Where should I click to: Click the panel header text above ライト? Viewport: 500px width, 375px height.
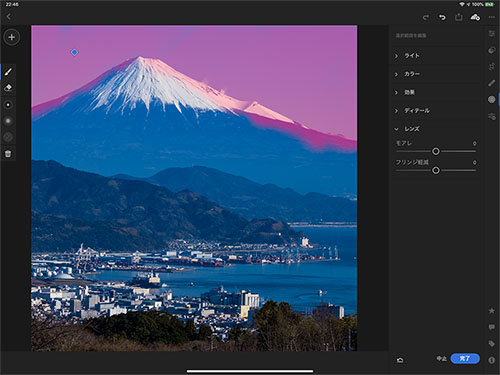(411, 35)
